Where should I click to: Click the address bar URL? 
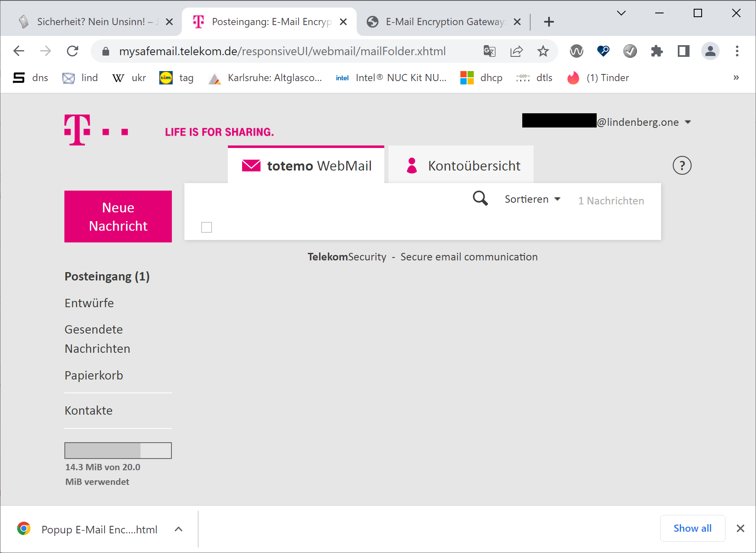tap(282, 51)
